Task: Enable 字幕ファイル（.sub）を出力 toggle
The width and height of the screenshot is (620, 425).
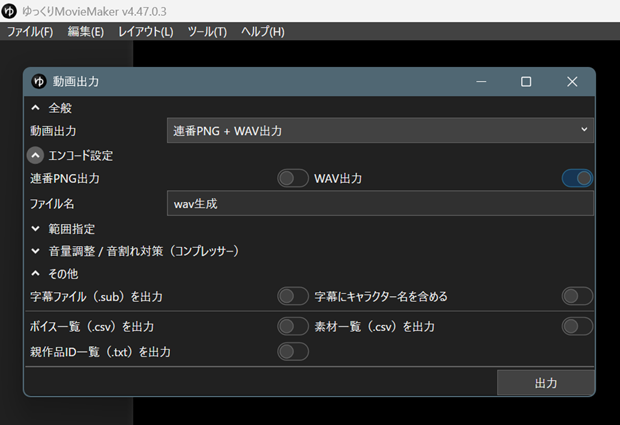Action: click(292, 296)
